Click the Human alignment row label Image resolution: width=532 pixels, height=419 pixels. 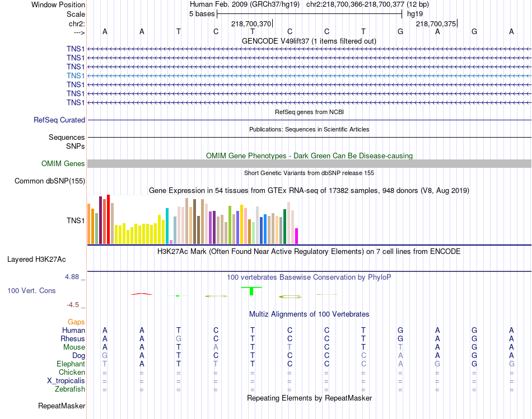73,330
